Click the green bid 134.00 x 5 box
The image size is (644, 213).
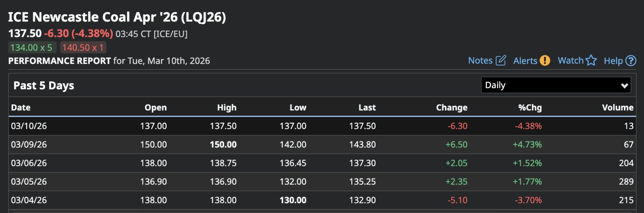point(31,48)
